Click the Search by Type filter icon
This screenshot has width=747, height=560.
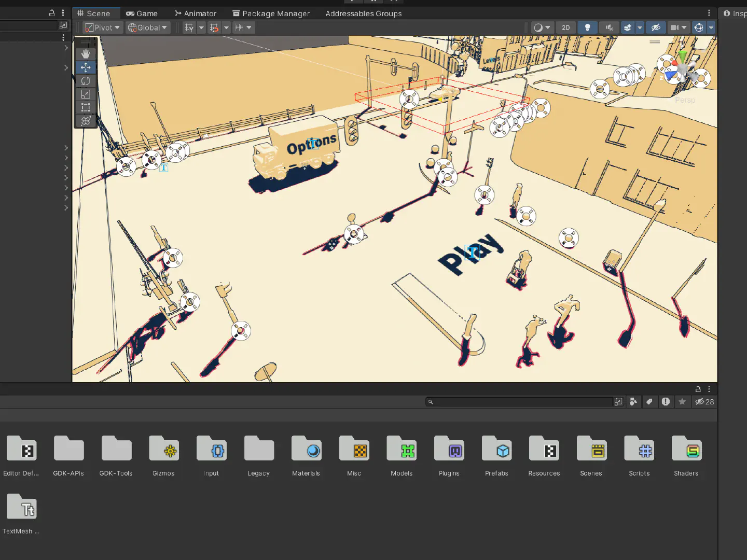click(633, 402)
